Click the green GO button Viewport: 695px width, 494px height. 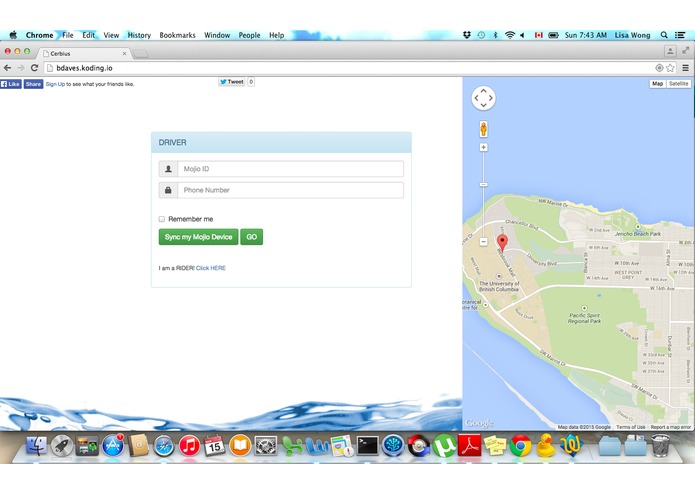[251, 237]
